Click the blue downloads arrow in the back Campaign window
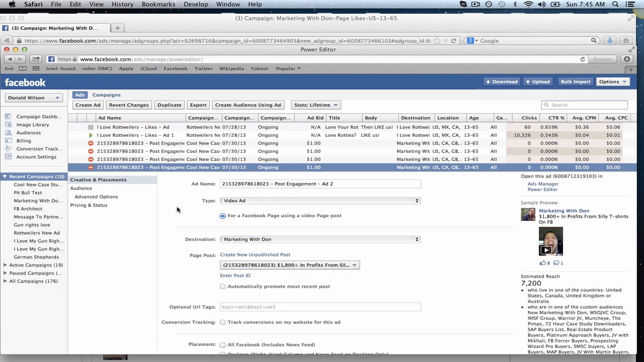Viewport: 644px width, 362px height. pos(609,41)
